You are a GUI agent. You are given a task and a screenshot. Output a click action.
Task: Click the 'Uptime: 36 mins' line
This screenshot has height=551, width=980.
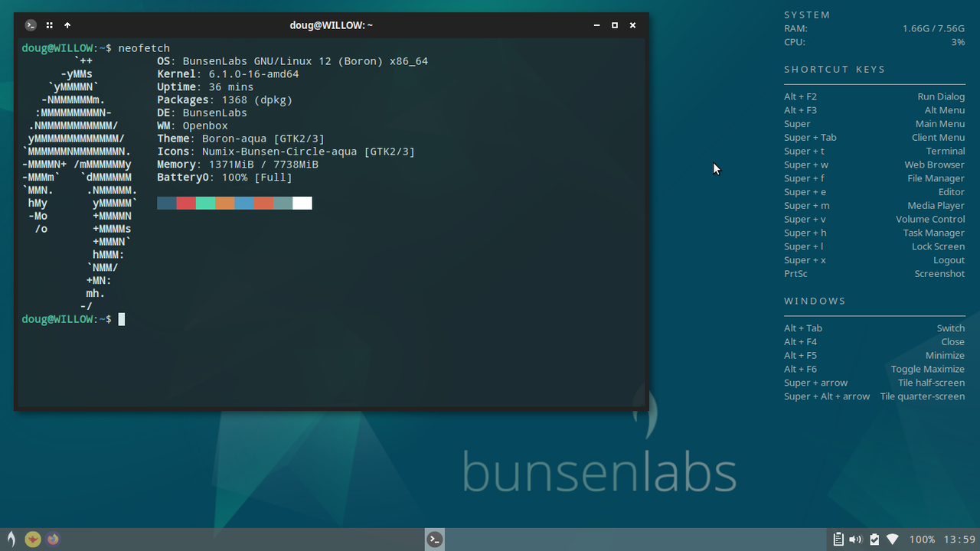205,87
